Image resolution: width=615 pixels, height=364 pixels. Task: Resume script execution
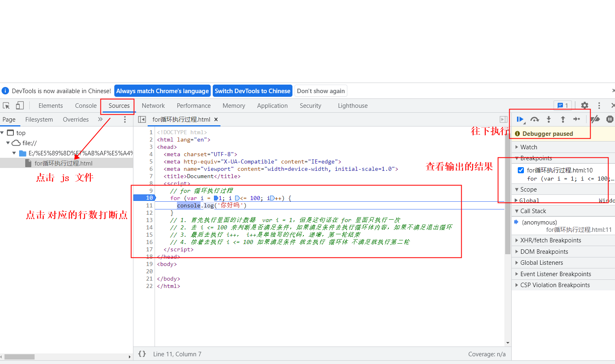coord(520,119)
